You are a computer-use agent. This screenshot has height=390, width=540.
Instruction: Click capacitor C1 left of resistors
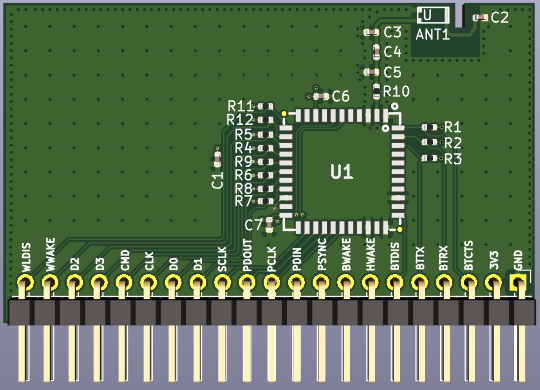pyautogui.click(x=217, y=159)
